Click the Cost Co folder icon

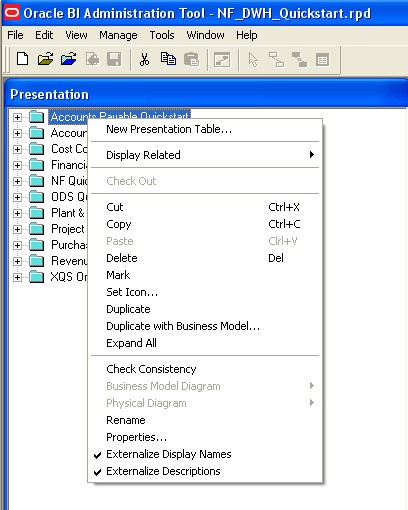[x=36, y=149]
